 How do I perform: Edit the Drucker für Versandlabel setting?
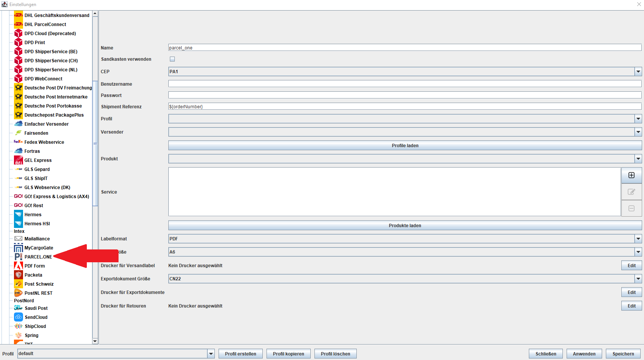coord(632,266)
